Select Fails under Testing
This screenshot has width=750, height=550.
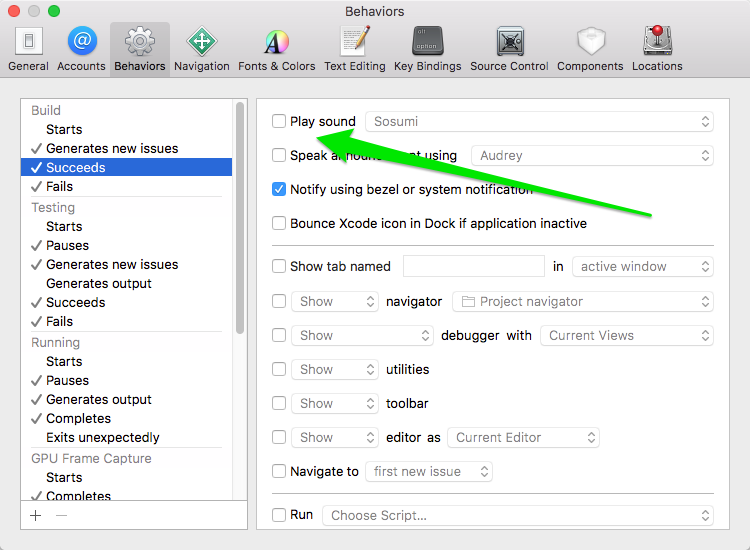(x=127, y=321)
